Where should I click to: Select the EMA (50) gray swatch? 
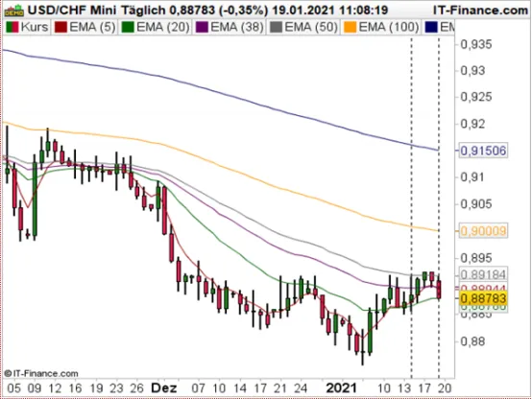[276, 27]
